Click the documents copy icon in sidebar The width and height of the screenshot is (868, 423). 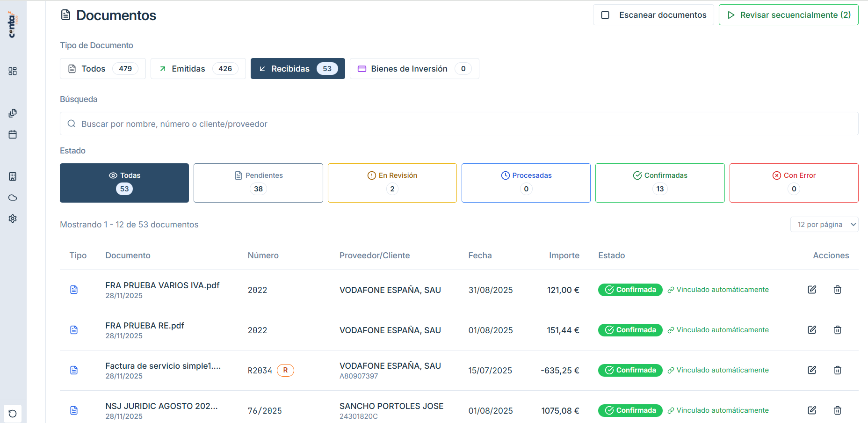[x=13, y=113]
